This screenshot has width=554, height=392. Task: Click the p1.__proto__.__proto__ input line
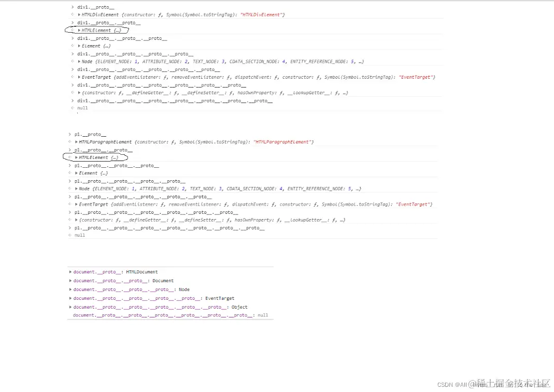click(104, 150)
